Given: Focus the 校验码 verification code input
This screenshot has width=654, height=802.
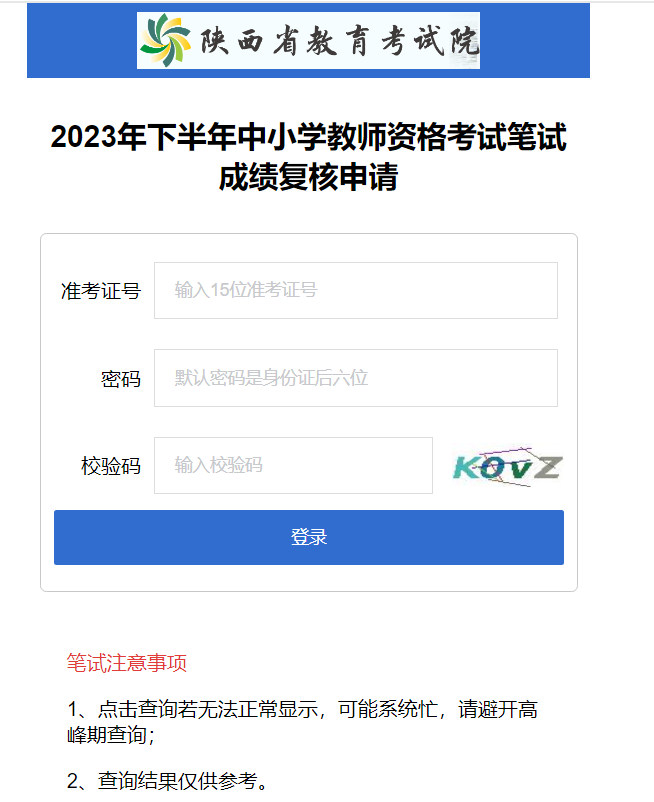Looking at the screenshot, I should pos(294,465).
